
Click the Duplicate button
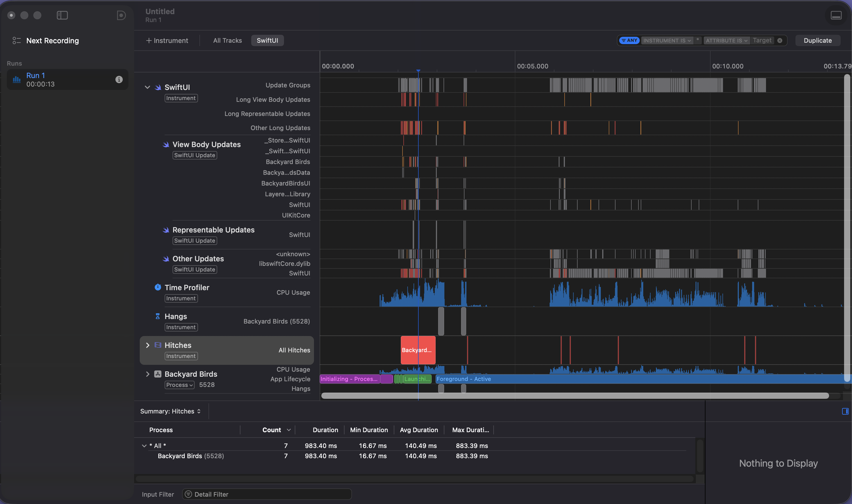(817, 40)
